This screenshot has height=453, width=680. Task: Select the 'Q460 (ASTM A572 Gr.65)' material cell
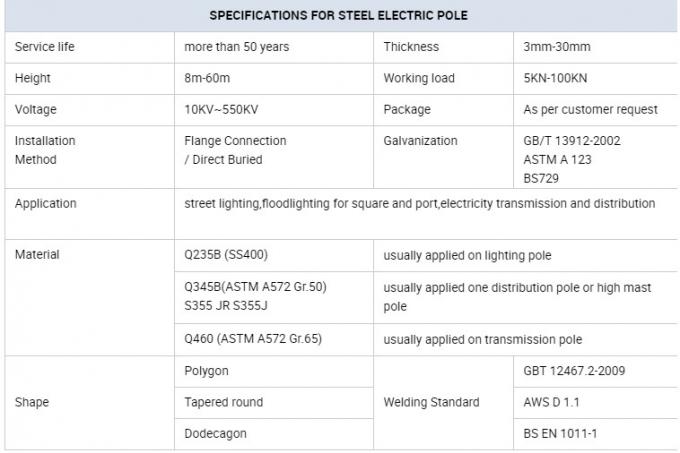point(255,339)
